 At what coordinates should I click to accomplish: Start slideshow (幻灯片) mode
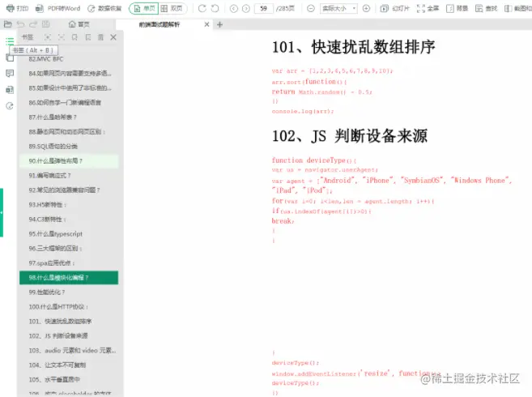coord(395,8)
